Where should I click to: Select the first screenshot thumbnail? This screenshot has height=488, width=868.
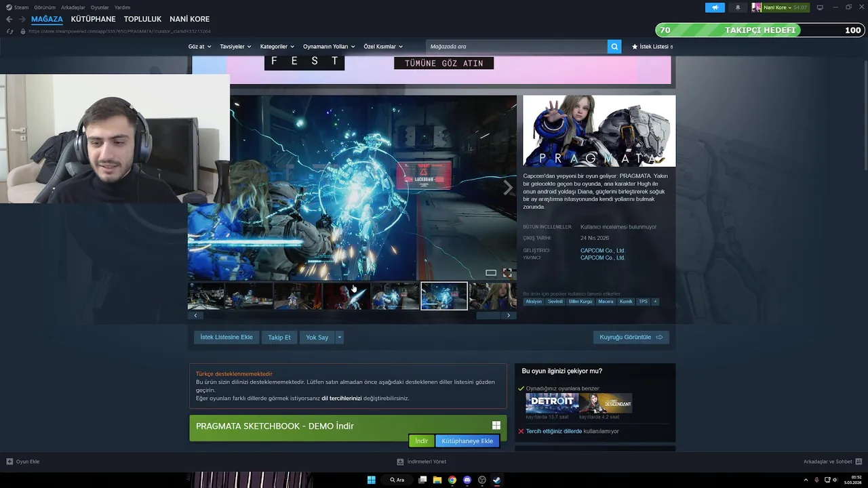[x=205, y=296]
